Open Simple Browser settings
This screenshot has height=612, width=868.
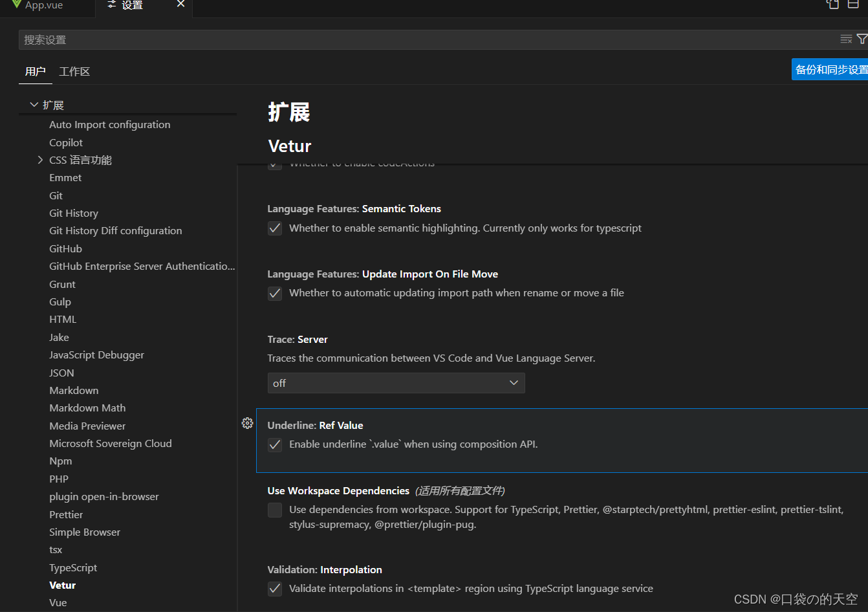[85, 532]
